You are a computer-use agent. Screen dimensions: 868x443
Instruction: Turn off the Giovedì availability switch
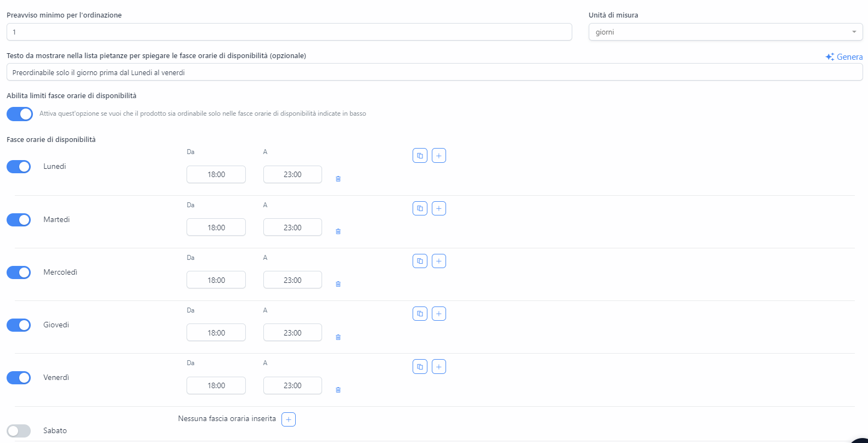pos(19,325)
